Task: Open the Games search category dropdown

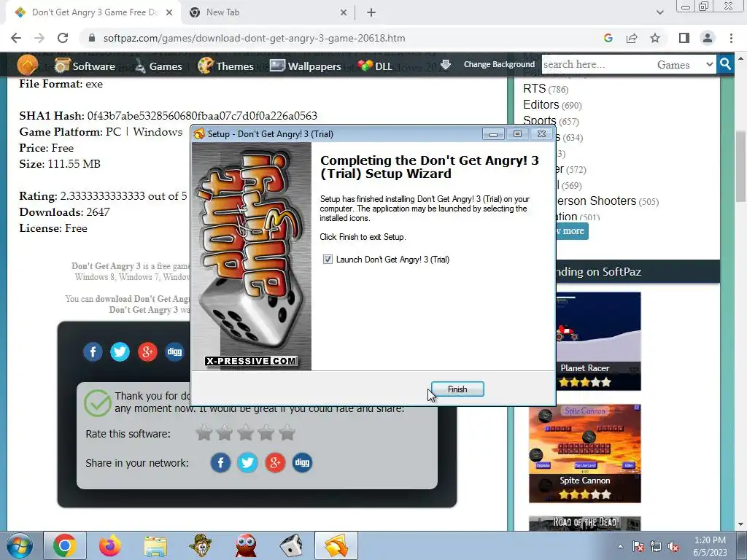Action: tap(684, 64)
